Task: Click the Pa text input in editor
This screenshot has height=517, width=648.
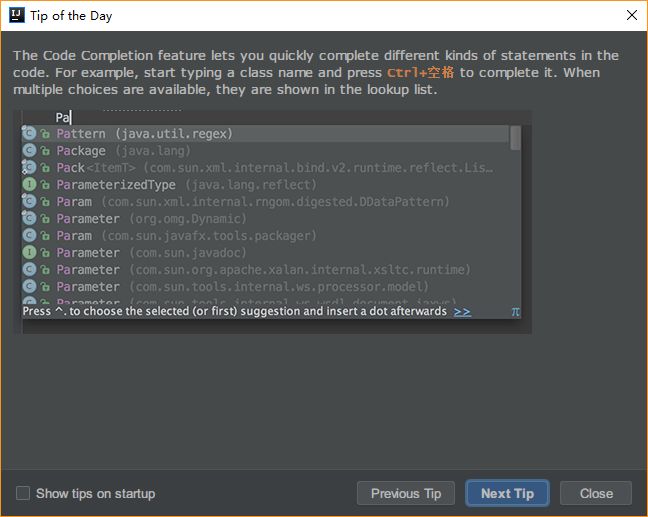Action: (x=63, y=117)
